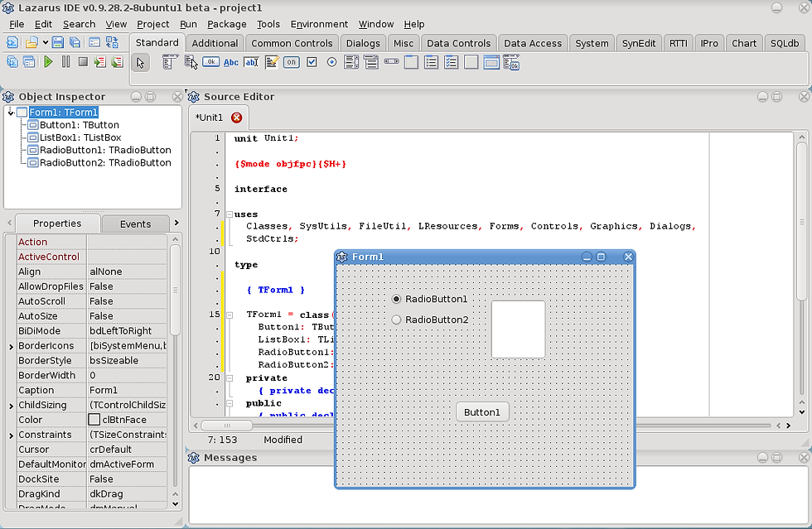Select Button1: TButton in the component tree
812x529 pixels.
tap(80, 125)
